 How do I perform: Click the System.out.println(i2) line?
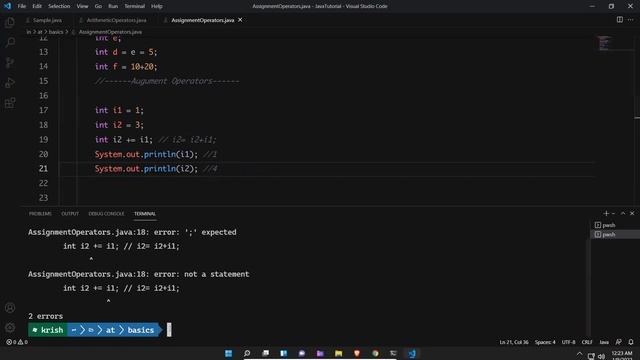pos(146,169)
